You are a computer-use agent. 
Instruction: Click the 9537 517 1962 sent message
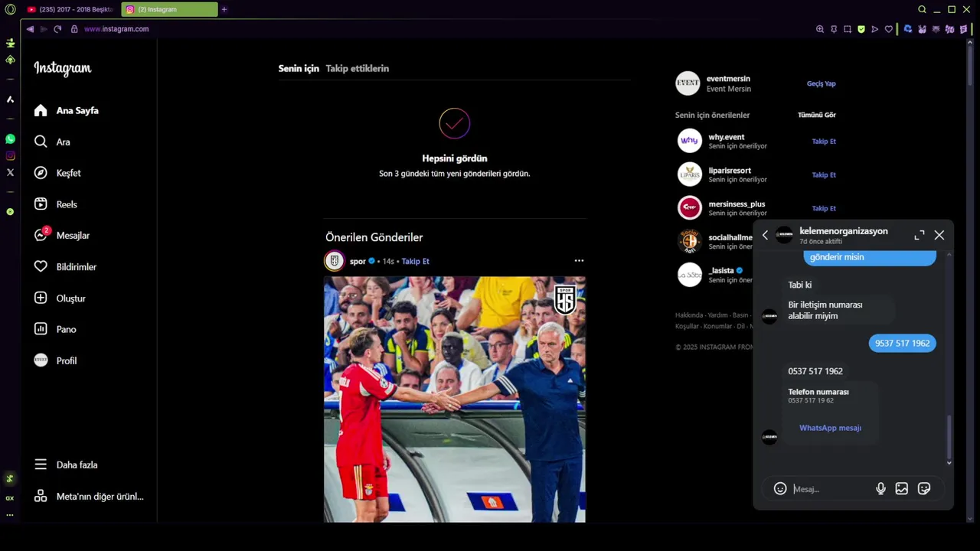pos(902,343)
